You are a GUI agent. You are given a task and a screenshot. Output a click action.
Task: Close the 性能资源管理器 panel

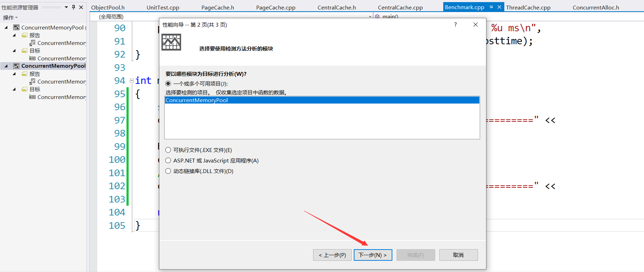pos(81,7)
